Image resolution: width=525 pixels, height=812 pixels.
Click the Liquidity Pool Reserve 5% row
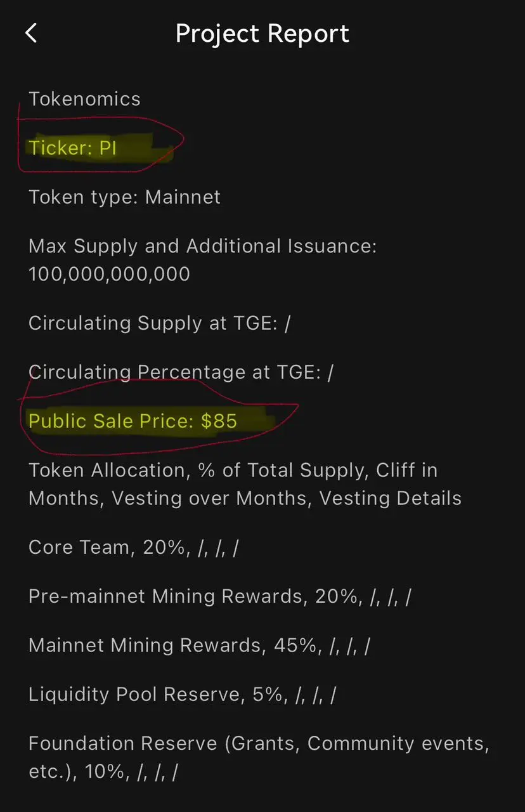tap(182, 695)
